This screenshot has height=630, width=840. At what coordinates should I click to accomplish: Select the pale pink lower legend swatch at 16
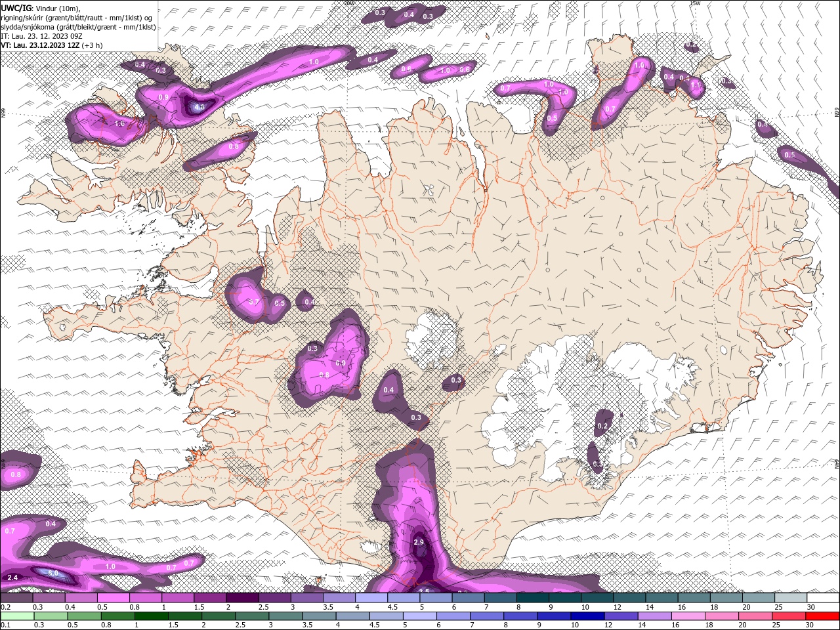click(688, 616)
